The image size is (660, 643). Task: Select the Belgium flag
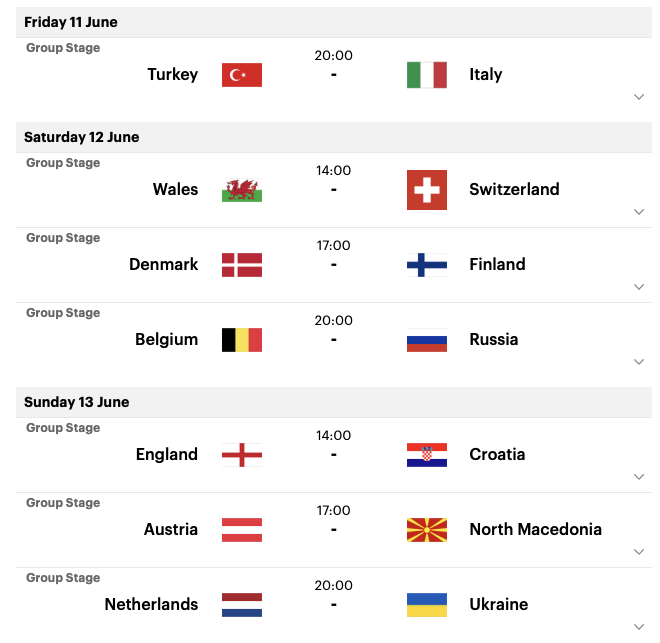click(x=242, y=340)
